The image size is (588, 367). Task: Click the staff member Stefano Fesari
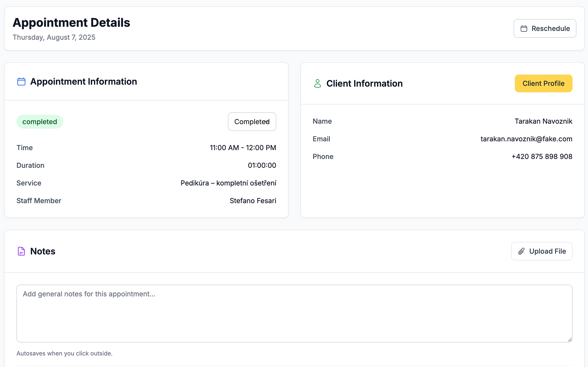[x=253, y=201]
